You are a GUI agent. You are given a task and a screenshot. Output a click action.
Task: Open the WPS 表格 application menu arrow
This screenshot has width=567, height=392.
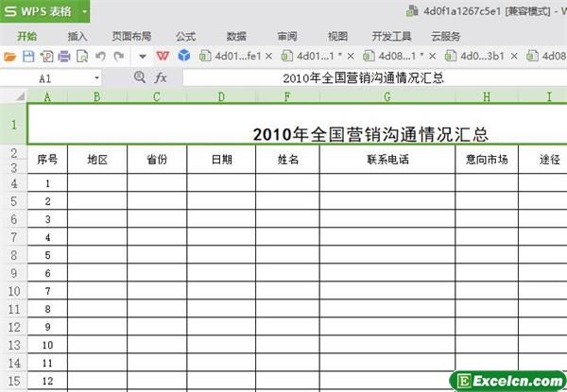85,11
